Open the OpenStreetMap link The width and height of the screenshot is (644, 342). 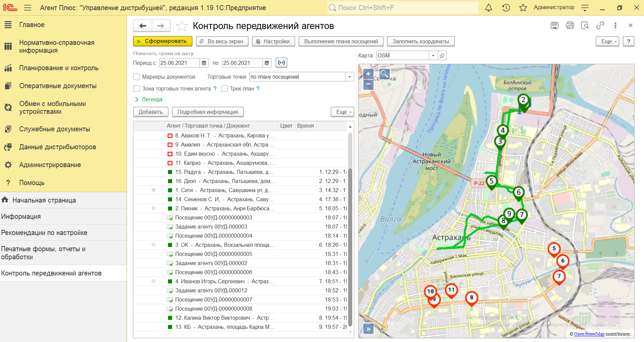[x=589, y=334]
